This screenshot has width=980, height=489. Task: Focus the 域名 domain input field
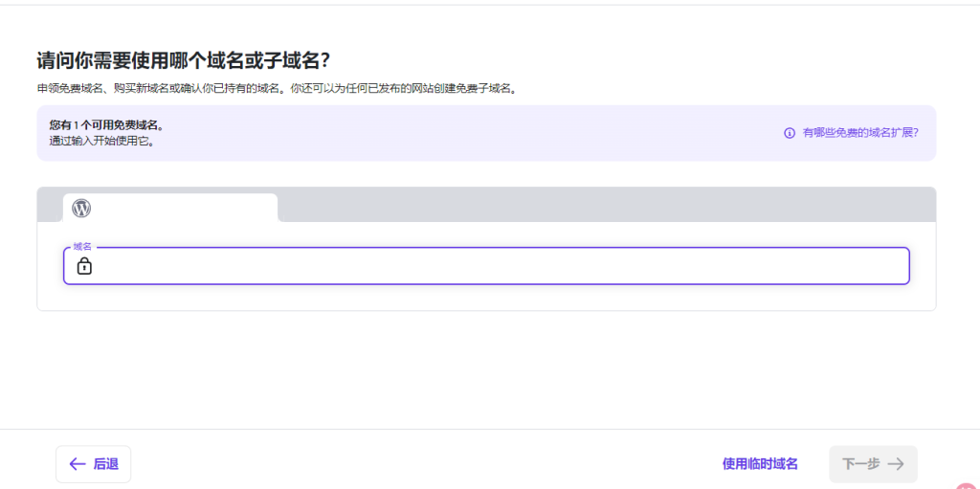click(x=486, y=266)
